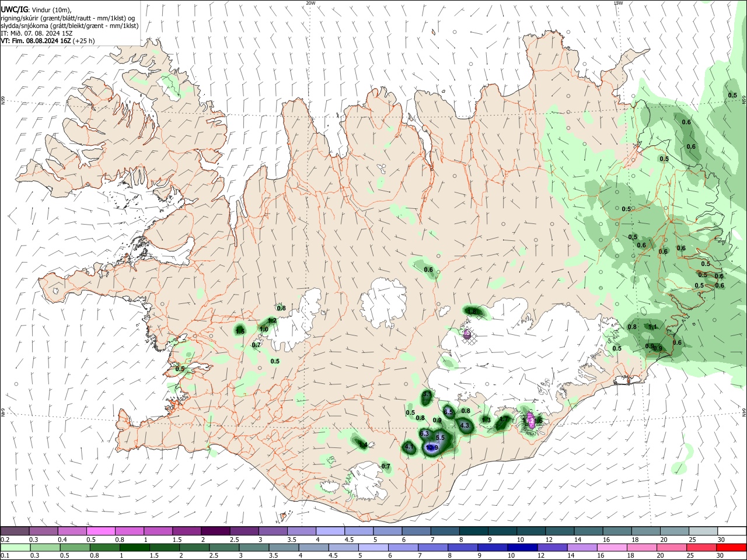
Task: Click the 5.5 precipitation value on the map
Action: pyautogui.click(x=440, y=437)
